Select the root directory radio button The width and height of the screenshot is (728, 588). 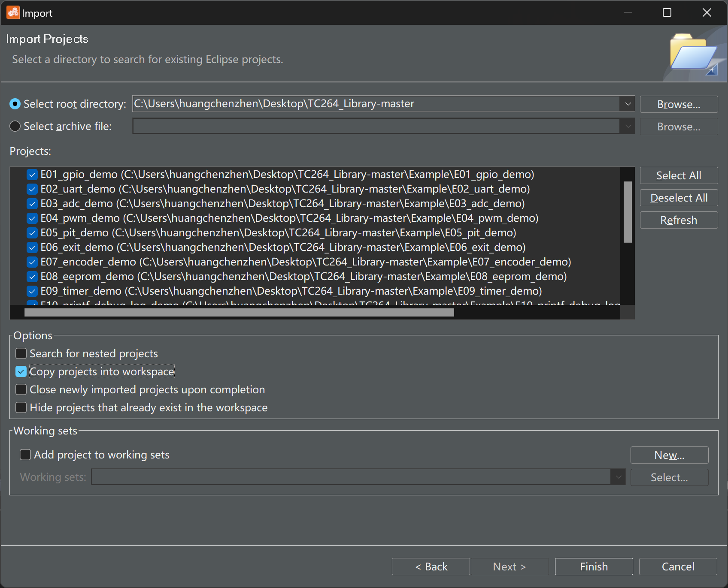point(15,104)
